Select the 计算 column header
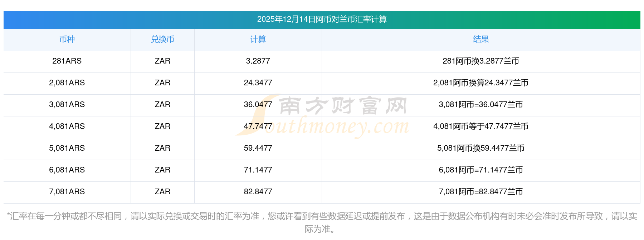Viewport: 644px width, 240px height. click(258, 39)
